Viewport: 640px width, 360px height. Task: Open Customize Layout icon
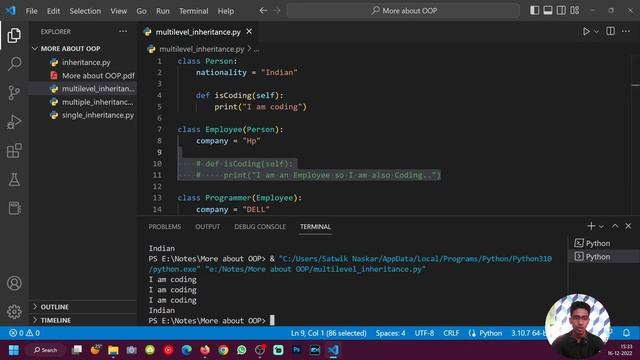coord(575,11)
